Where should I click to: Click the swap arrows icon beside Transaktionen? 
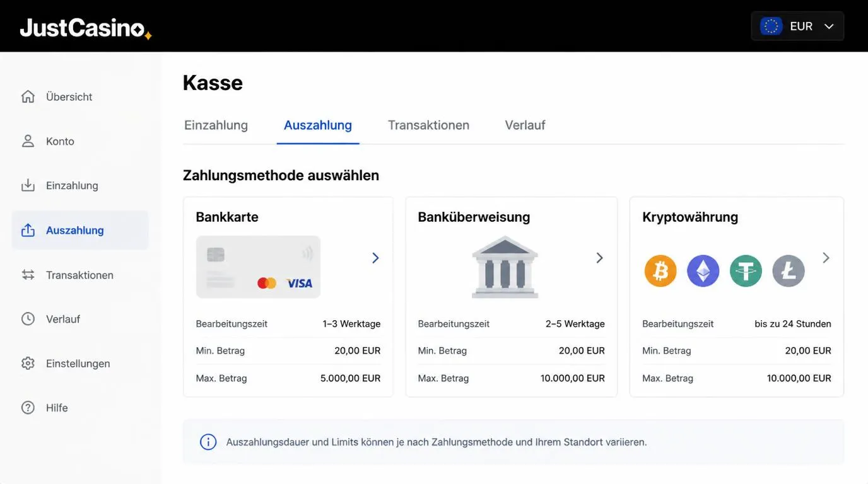pyautogui.click(x=28, y=275)
